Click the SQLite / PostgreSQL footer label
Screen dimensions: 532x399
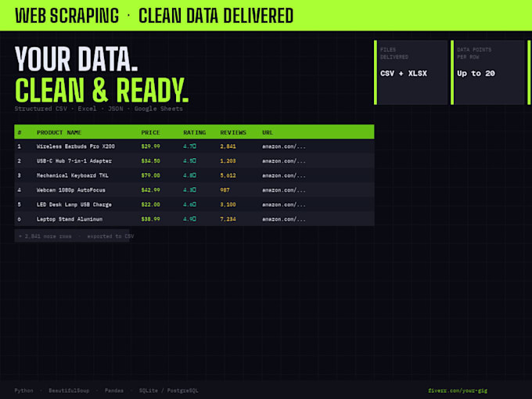pos(168,390)
